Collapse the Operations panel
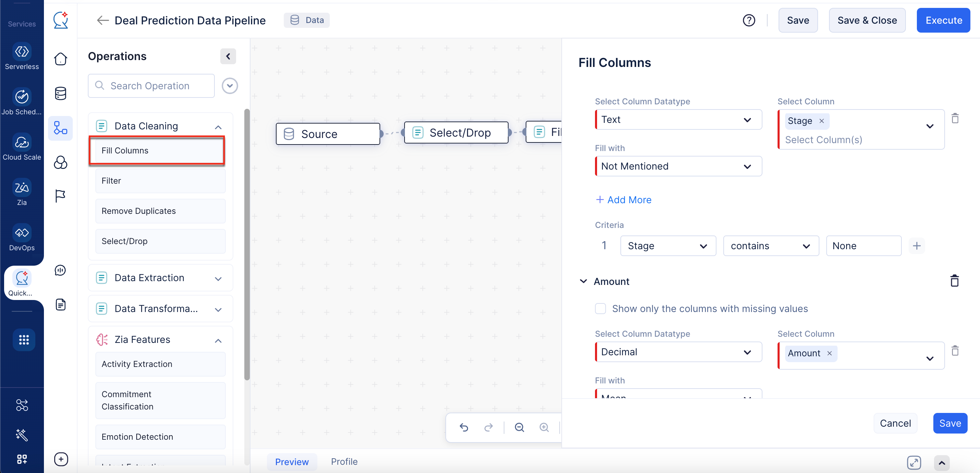The image size is (980, 473). point(228,56)
